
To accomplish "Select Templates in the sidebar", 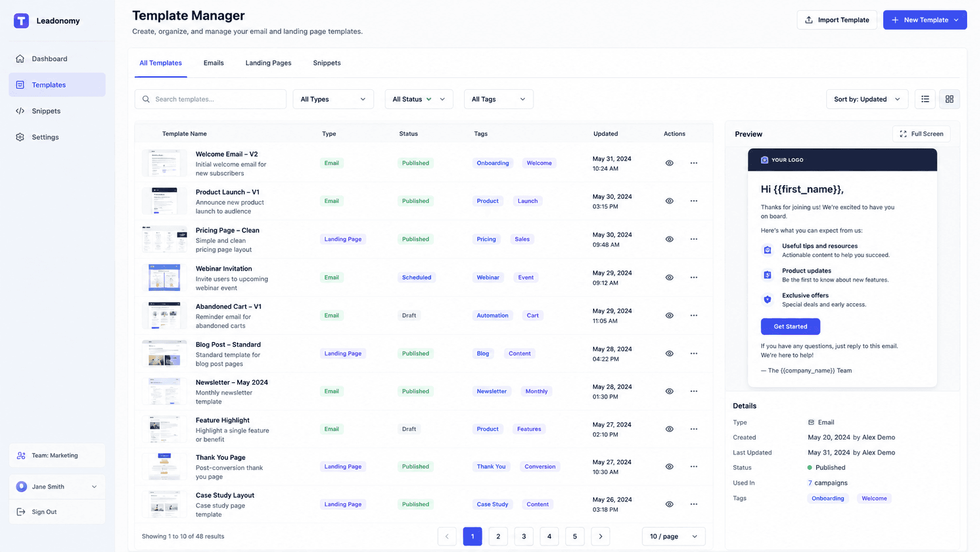I will 57,84.
